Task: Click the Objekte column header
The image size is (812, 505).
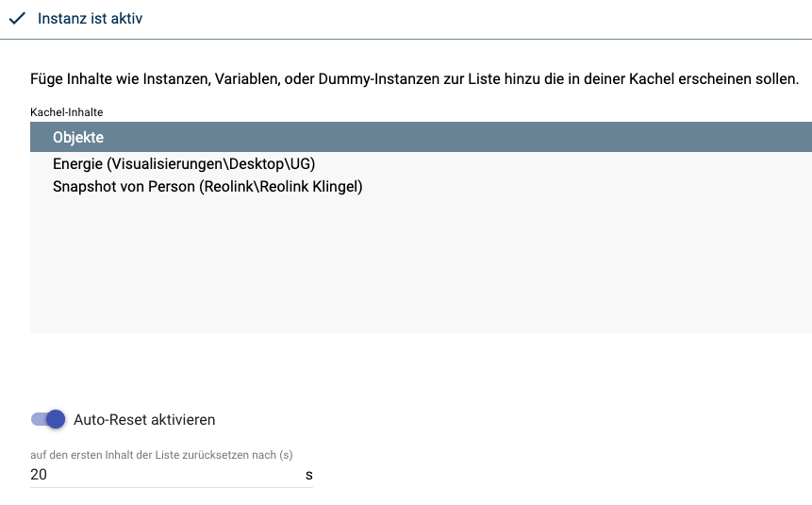Action: tap(78, 138)
